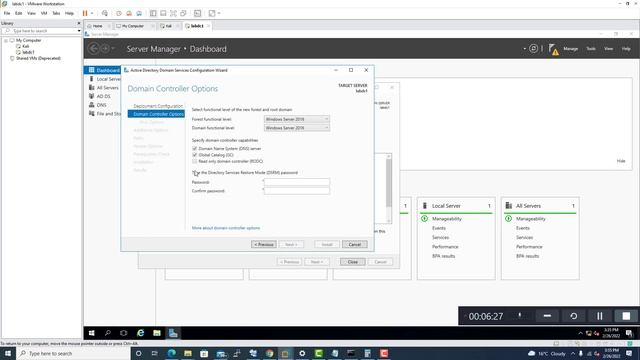Expand the power options dropdown arrow

pos(92,13)
